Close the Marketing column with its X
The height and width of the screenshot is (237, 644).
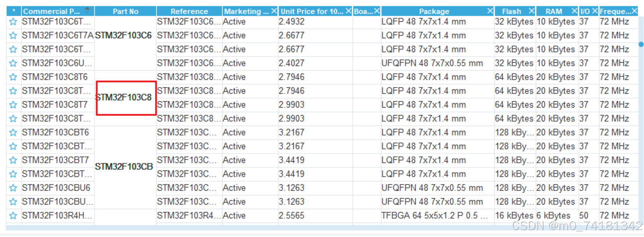coord(274,11)
